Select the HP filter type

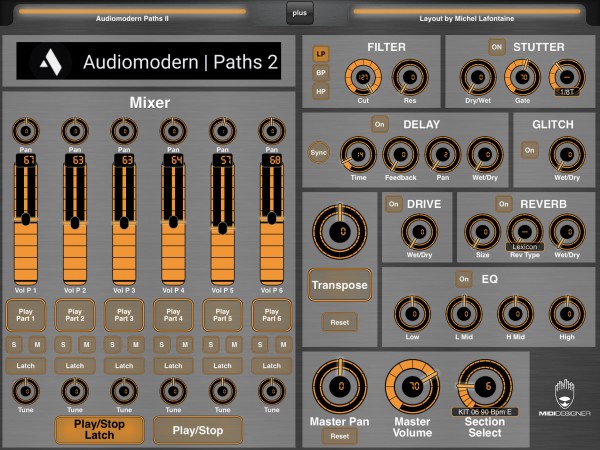321,91
